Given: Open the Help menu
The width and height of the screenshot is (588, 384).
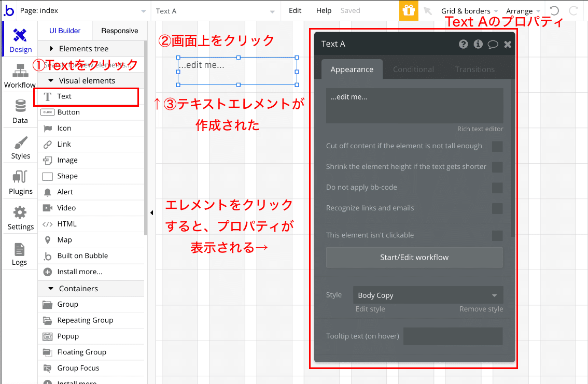Looking at the screenshot, I should pyautogui.click(x=324, y=10).
